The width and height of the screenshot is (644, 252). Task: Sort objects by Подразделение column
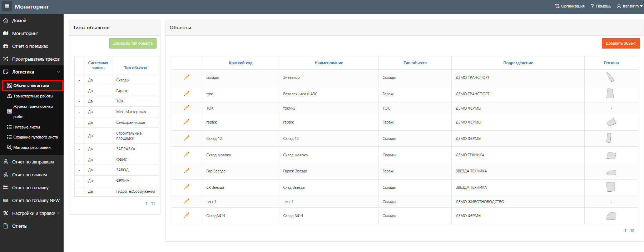click(518, 63)
